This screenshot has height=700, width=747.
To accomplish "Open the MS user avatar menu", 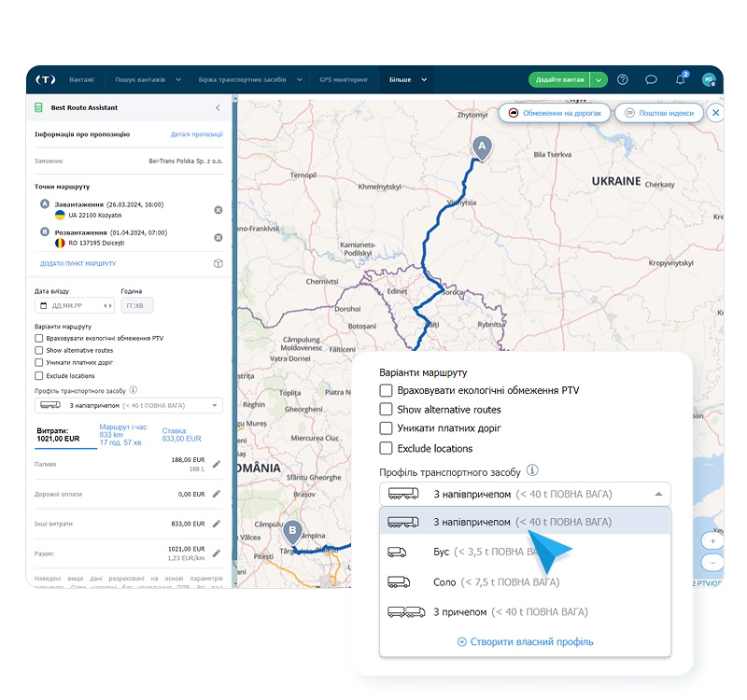I will point(709,79).
